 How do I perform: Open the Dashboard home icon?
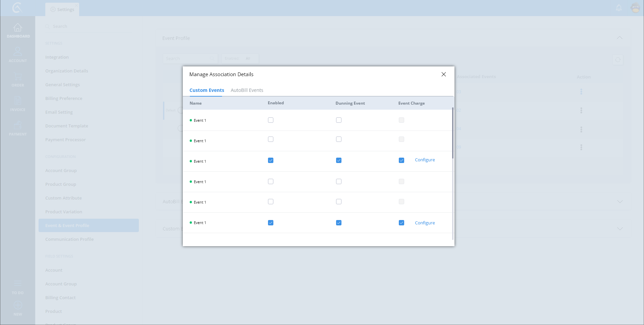click(18, 28)
